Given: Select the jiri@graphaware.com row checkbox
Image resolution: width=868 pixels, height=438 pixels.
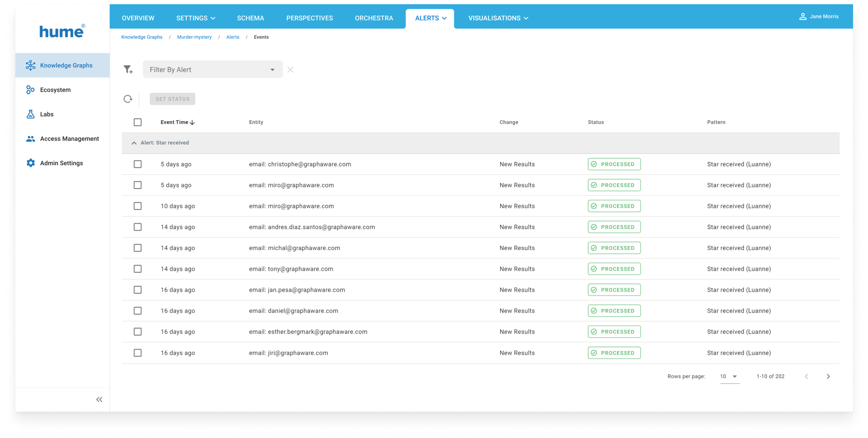Looking at the screenshot, I should (x=138, y=353).
